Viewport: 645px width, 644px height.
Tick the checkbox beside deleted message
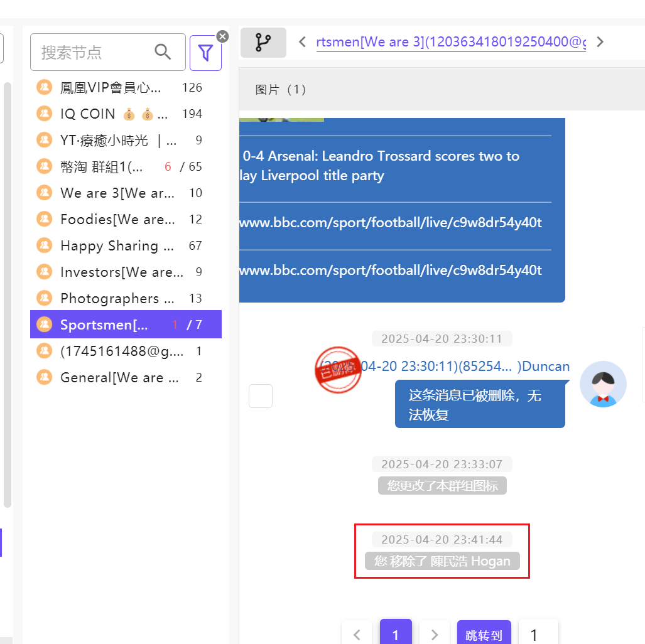click(x=261, y=396)
